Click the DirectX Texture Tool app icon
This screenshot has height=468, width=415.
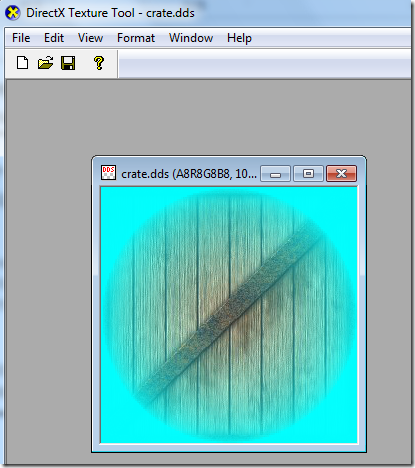13,13
